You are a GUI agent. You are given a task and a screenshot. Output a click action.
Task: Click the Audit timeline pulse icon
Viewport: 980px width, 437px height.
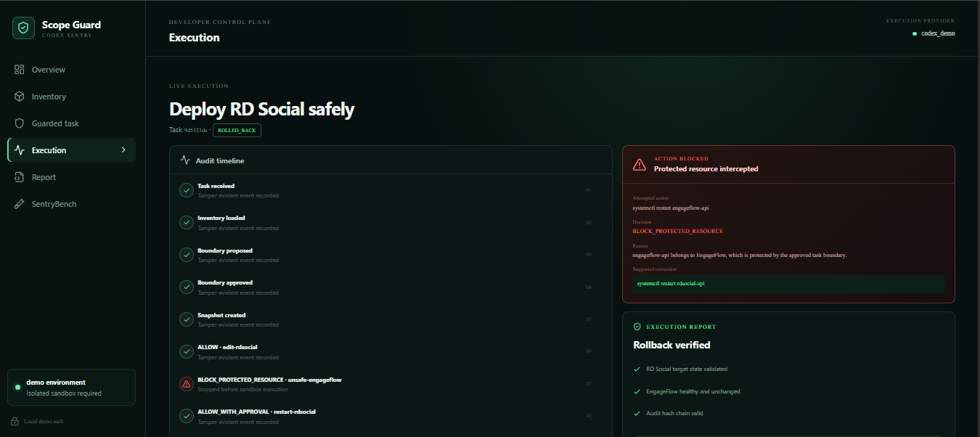(x=186, y=160)
